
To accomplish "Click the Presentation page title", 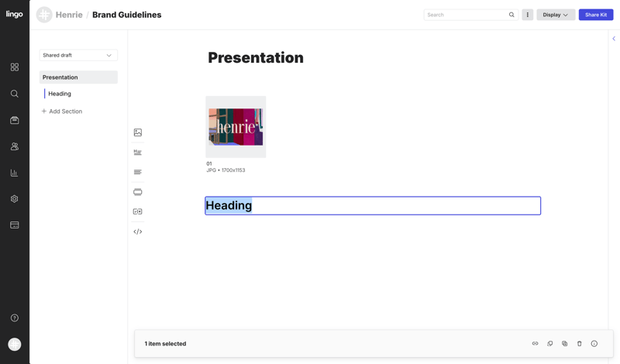I will (256, 58).
